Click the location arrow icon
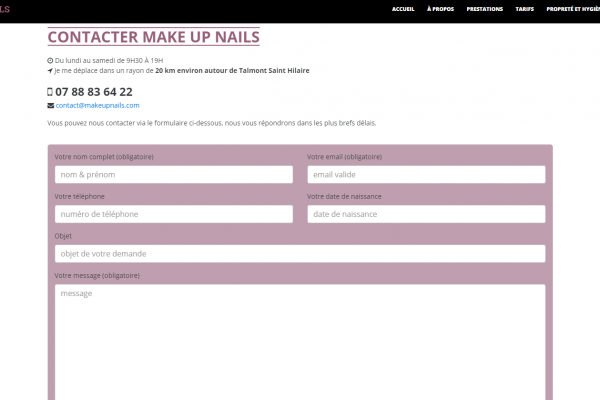Screen dimensions: 600x400 (x=50, y=71)
